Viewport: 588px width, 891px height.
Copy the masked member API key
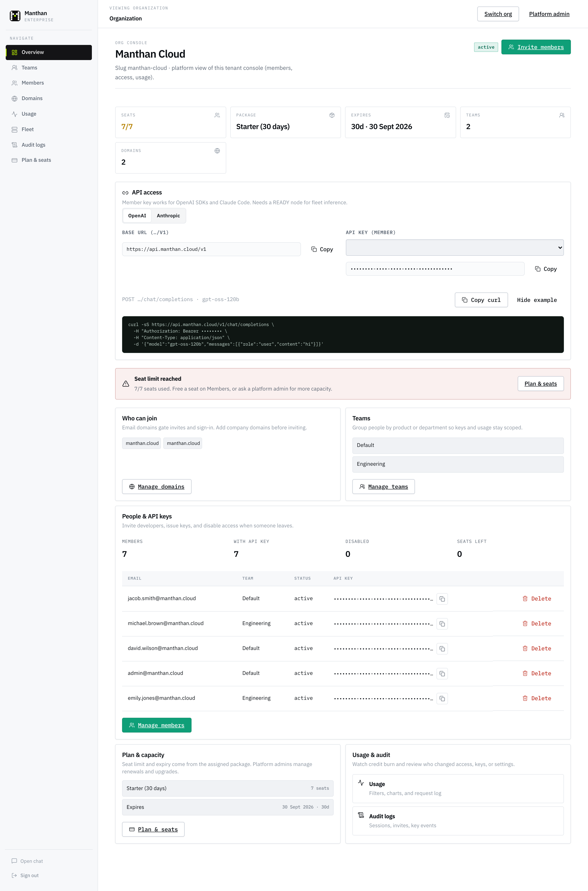tap(546, 269)
